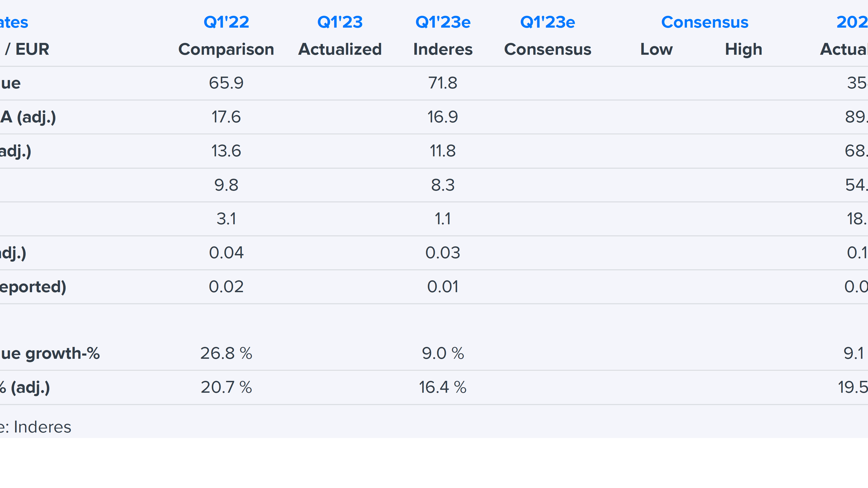
Task: Select the 17.6 value in Comparison column
Action: tap(226, 117)
